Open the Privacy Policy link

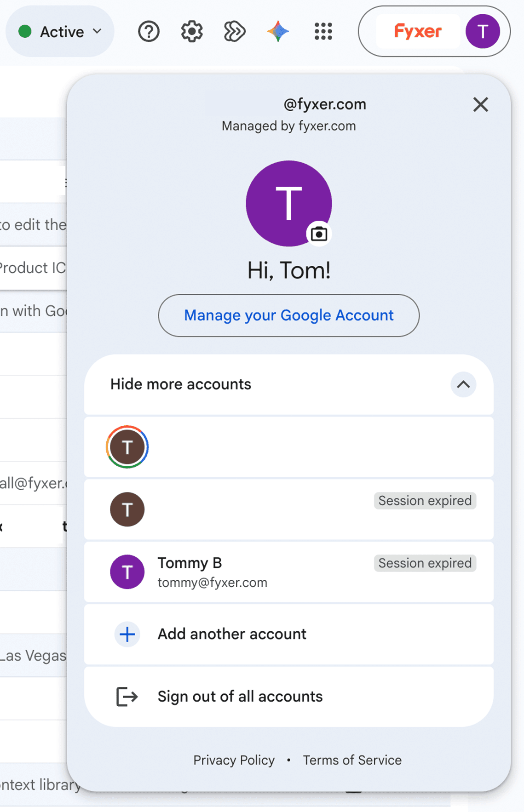(234, 760)
